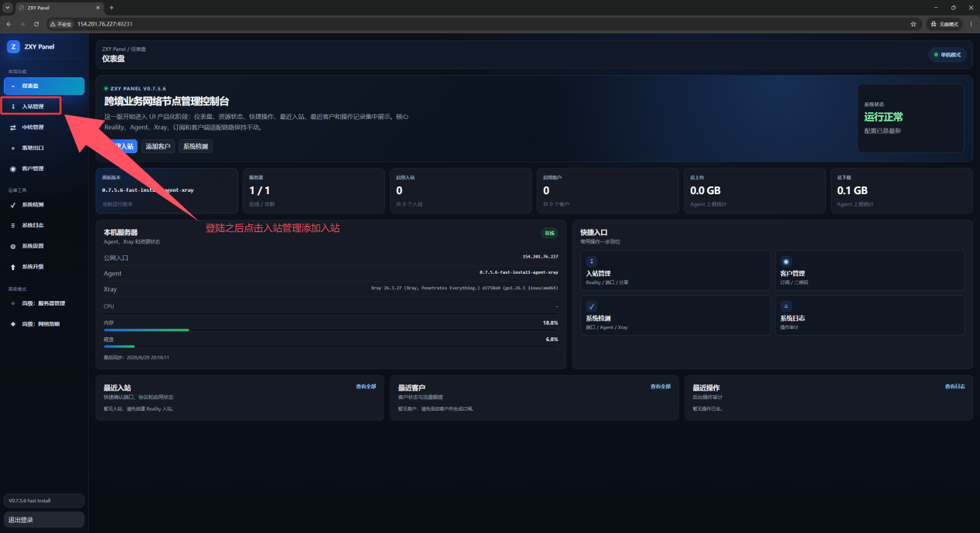Expand the tab search dropdown arrow
Image resolution: width=980 pixels, height=533 pixels.
pos(7,8)
